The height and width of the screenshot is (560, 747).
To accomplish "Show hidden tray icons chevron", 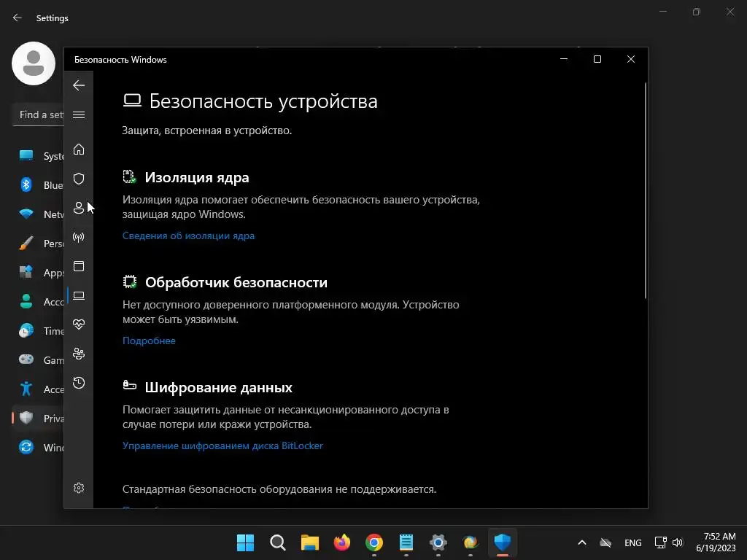I will (x=582, y=542).
